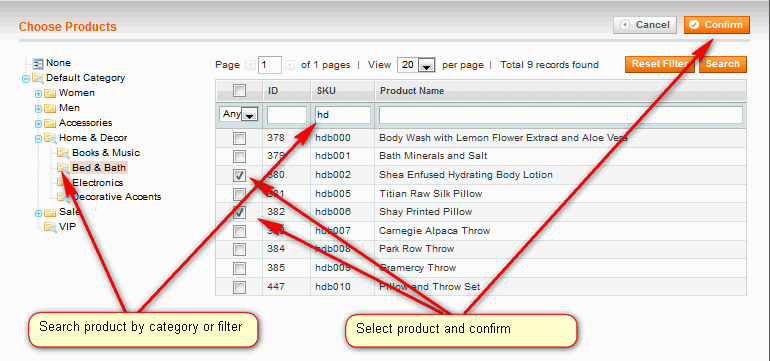
Task: Expand the Accessories category node
Action: [38, 124]
